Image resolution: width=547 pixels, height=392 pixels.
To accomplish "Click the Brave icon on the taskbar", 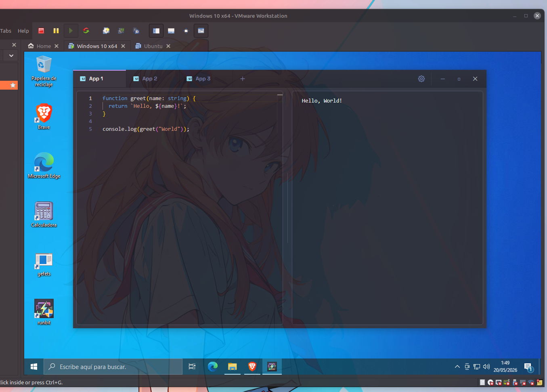I will [x=252, y=367].
